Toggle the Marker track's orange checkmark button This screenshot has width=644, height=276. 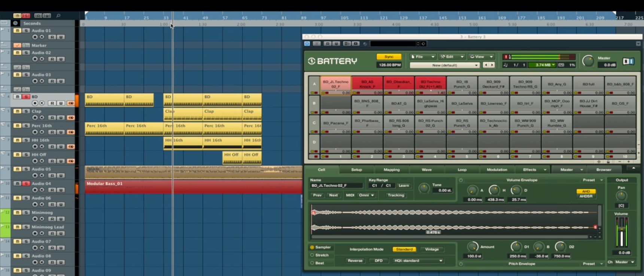17,45
